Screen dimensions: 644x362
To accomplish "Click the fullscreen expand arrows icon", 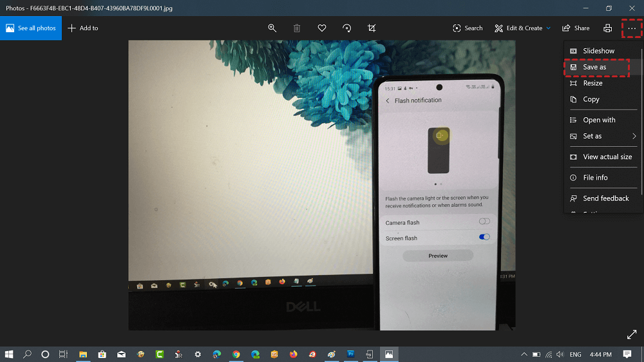I will (x=631, y=334).
